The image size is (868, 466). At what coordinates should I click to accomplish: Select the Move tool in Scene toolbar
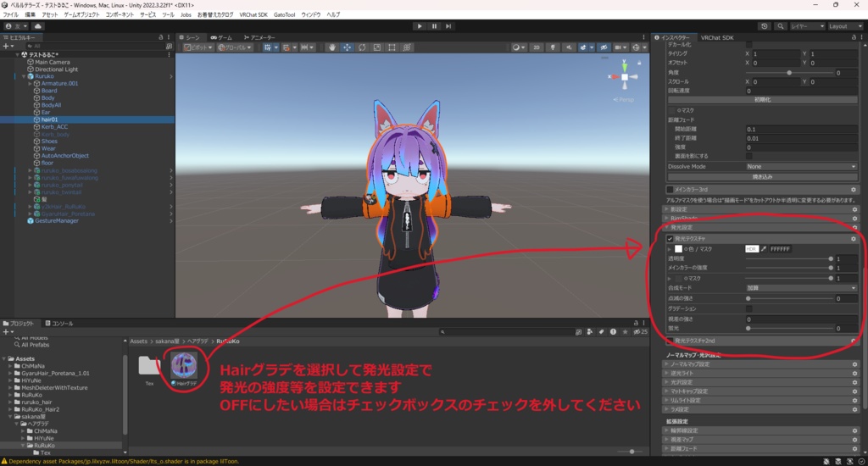347,47
